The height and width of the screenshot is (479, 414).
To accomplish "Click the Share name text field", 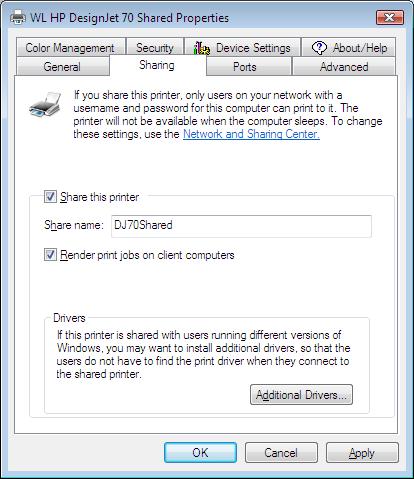I will pos(241,226).
